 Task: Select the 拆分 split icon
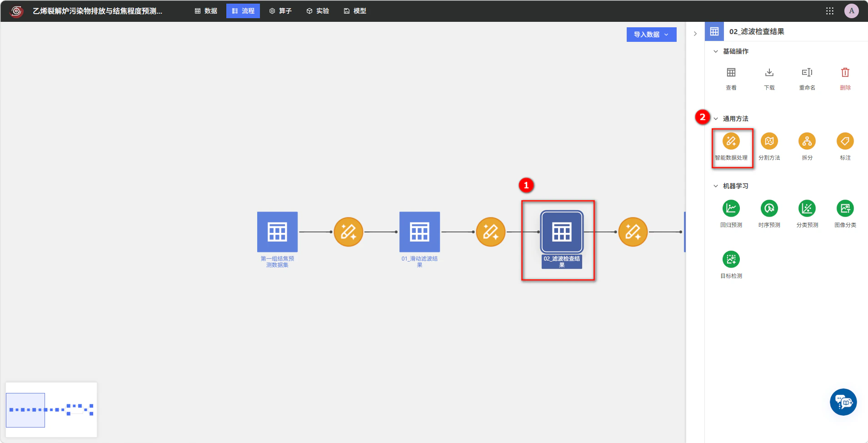[x=807, y=141]
